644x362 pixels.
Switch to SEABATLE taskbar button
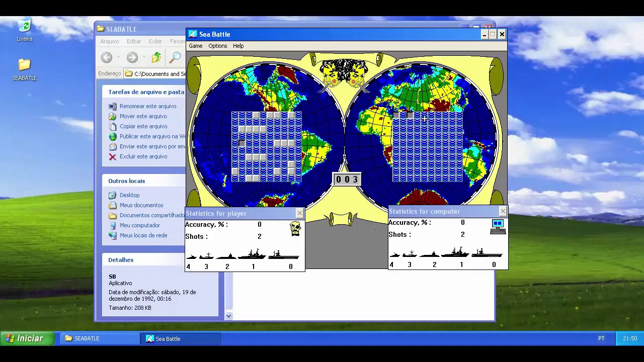click(101, 338)
